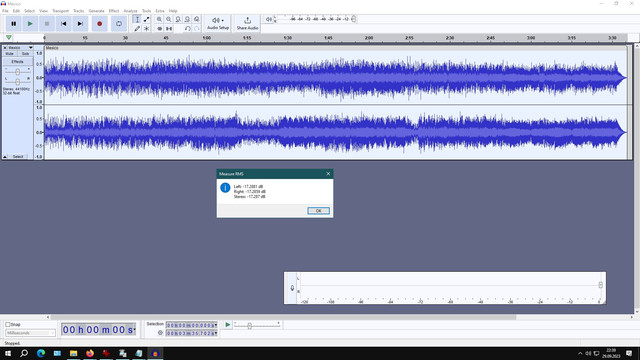Fit the whole project to the window width
This screenshot has width=640, height=360.
click(187, 19)
